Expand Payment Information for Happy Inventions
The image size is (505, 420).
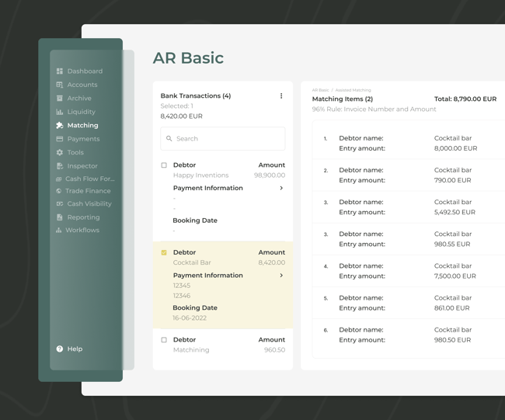pyautogui.click(x=281, y=188)
